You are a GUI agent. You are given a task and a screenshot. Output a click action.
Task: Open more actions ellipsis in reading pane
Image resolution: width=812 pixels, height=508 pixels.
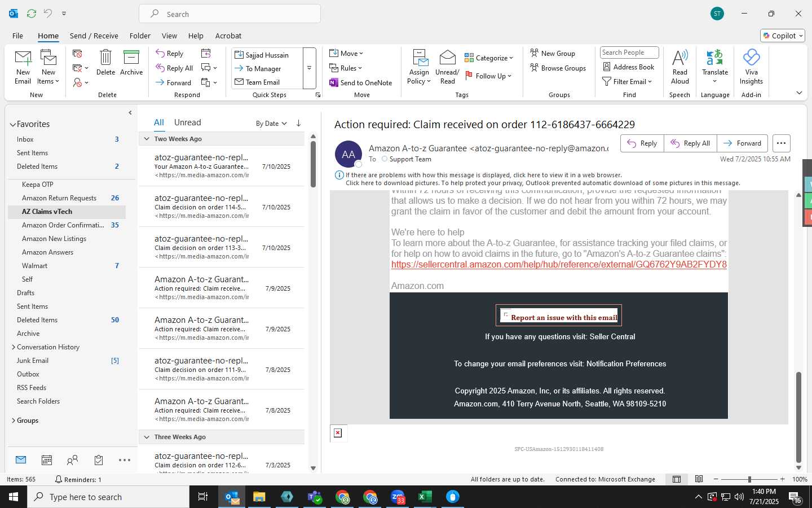pyautogui.click(x=781, y=143)
